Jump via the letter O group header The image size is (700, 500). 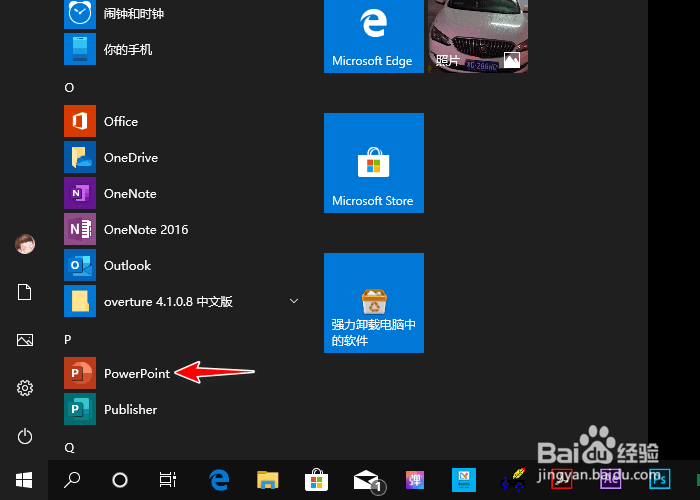tap(69, 88)
